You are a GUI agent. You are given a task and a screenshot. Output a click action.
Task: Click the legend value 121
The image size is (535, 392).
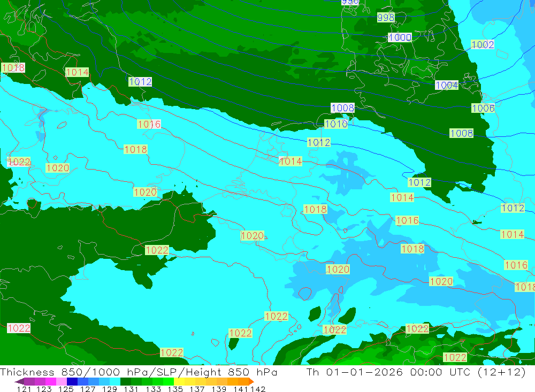(24, 389)
